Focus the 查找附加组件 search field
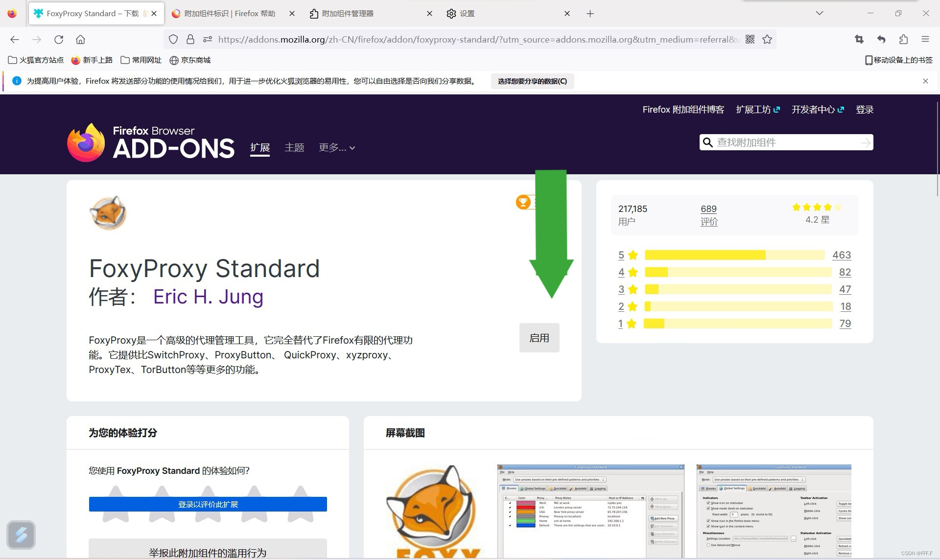The height and width of the screenshot is (560, 940). 786,142
